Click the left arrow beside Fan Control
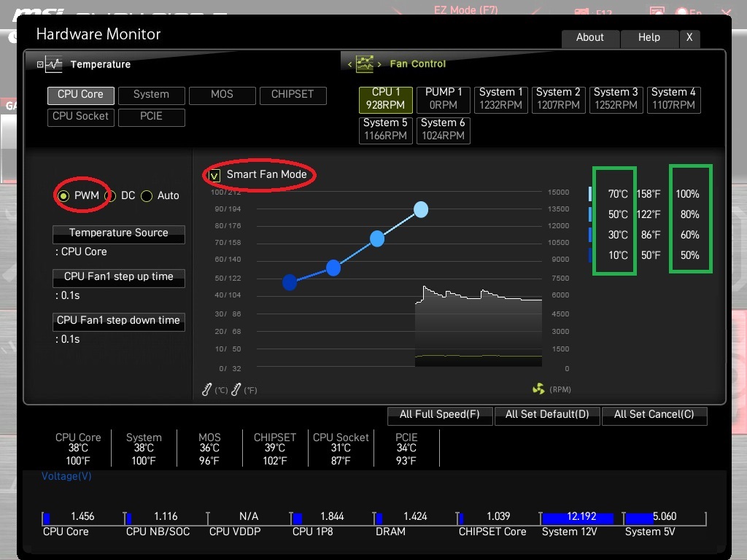The image size is (747, 560). click(349, 64)
